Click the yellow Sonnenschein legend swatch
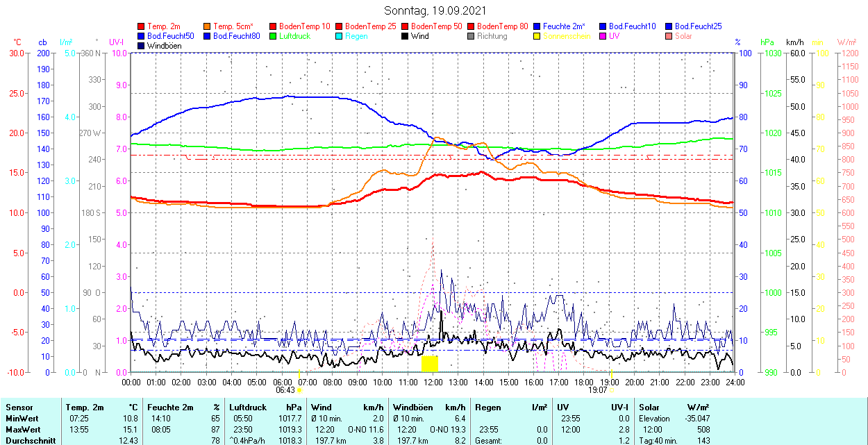Viewport: 868px width, 445px height. point(537,36)
